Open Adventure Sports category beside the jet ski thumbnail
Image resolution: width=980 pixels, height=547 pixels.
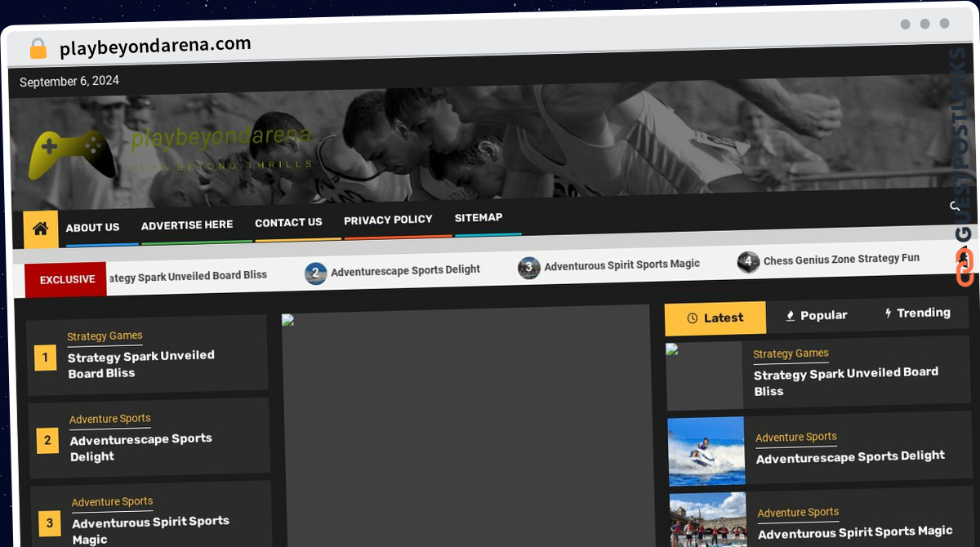[x=796, y=437]
